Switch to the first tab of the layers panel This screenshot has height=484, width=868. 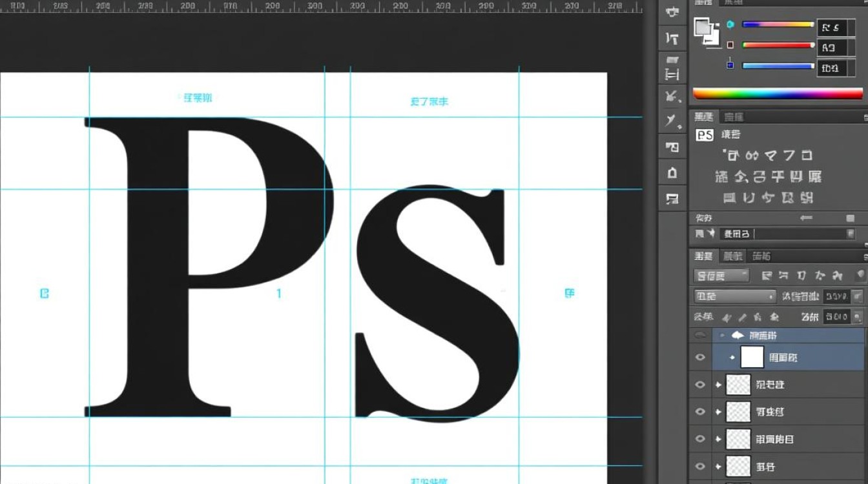click(x=703, y=256)
